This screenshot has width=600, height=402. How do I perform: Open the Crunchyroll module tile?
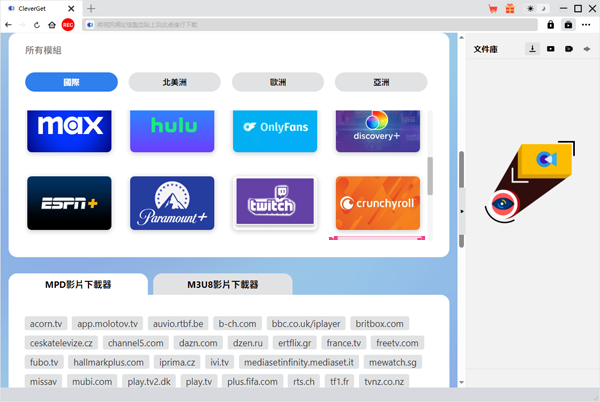click(x=378, y=203)
